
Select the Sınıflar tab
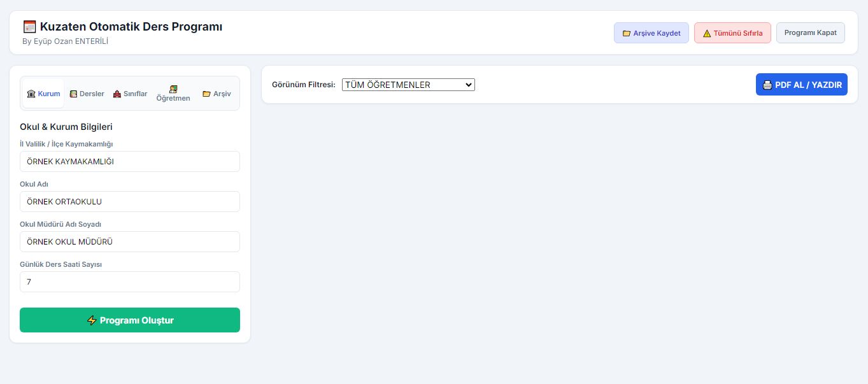pyautogui.click(x=130, y=94)
